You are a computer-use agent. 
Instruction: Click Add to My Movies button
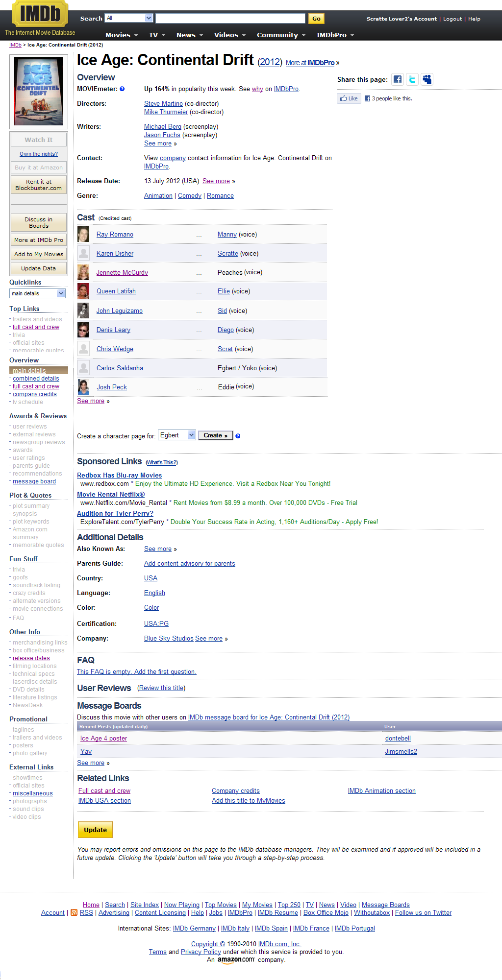pyautogui.click(x=39, y=254)
